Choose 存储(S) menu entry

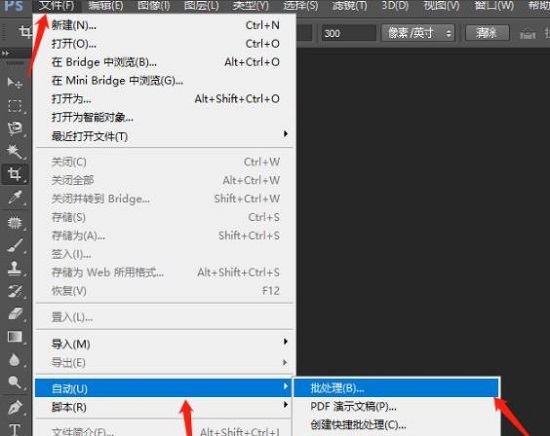165,217
